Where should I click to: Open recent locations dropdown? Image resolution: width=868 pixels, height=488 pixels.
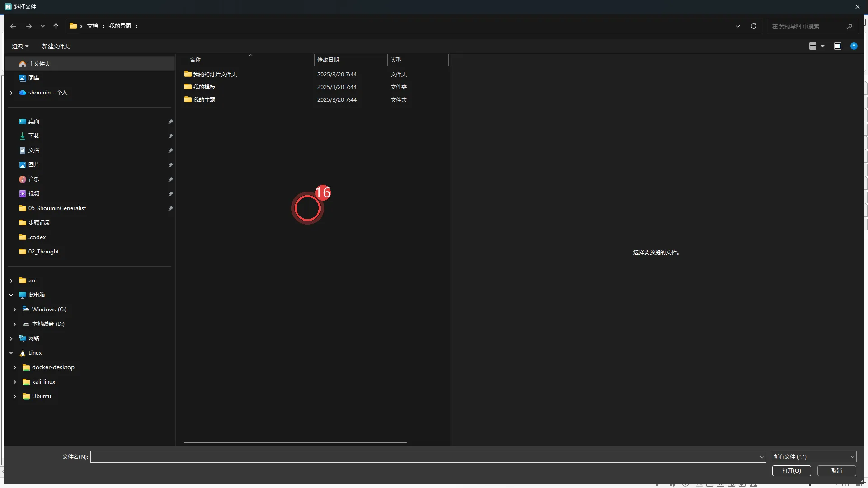pyautogui.click(x=42, y=26)
